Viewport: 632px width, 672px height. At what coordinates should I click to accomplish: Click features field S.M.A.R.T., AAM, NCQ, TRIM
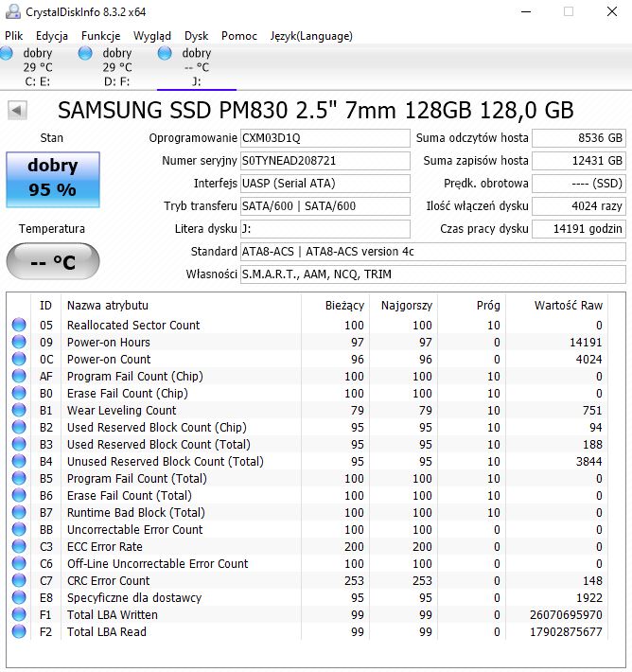point(432,274)
